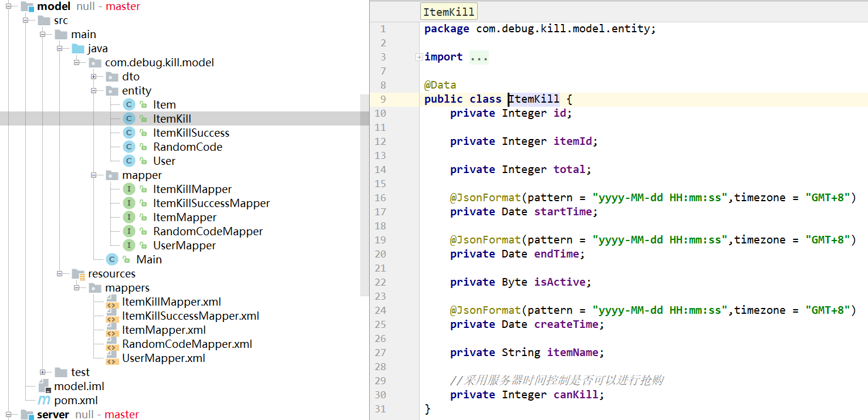
Task: Collapse the main folder node
Action: point(43,34)
